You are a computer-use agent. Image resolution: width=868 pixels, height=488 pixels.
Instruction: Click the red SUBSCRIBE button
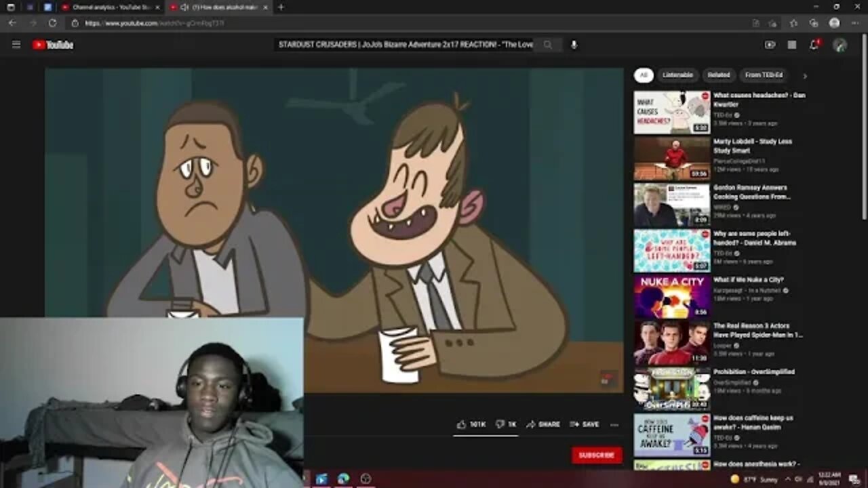[597, 455]
